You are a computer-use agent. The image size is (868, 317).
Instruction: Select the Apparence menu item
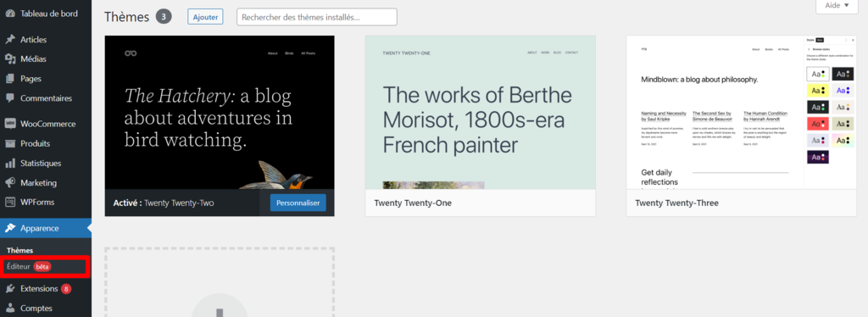46,228
